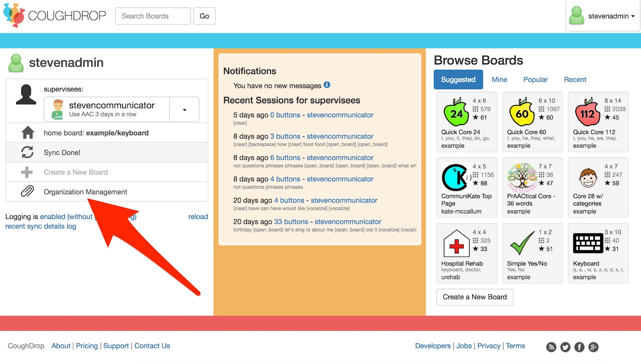This screenshot has width=641, height=364.
Task: Open Organization Management
Action: tap(107, 192)
